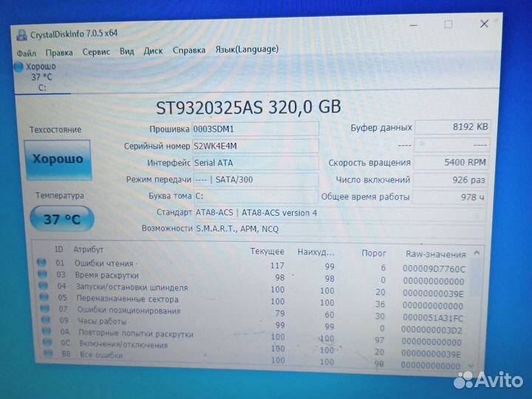Image resolution: width=532 pixels, height=399 pixels.
Task: Click the Прошивка field 0003SDM1
Action: (256, 129)
